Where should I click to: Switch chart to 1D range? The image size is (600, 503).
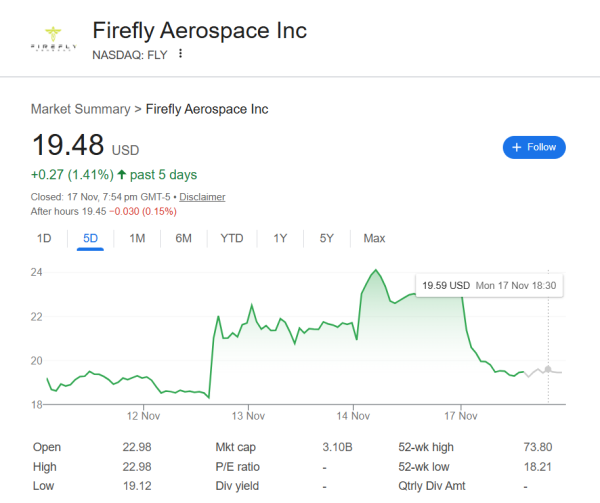pyautogui.click(x=44, y=238)
